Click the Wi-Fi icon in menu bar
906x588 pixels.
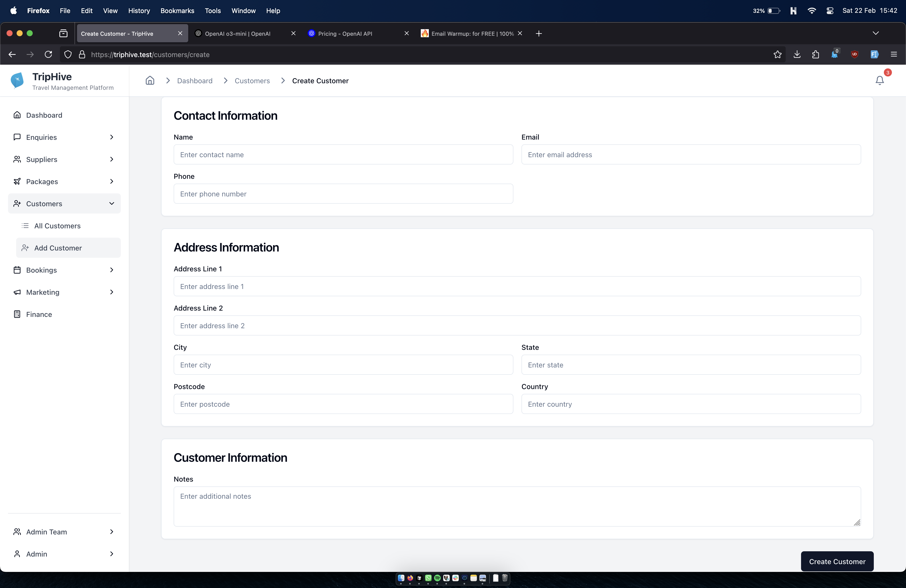812,11
